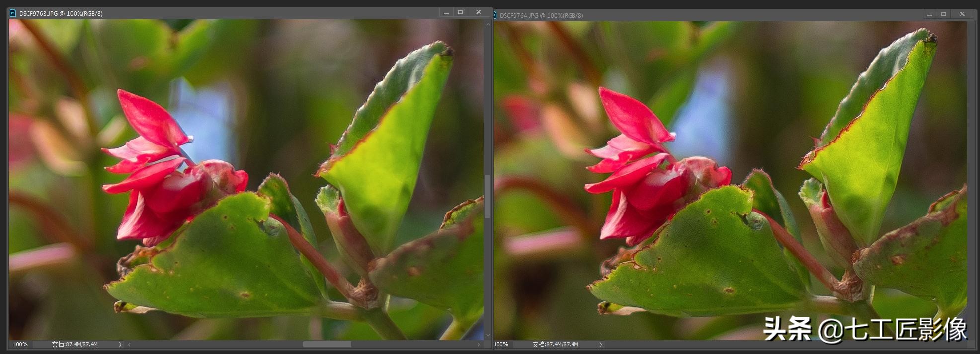Click document size info in DSCF9763.JPG status bar
Screen dimensions: 980x354
(x=75, y=344)
